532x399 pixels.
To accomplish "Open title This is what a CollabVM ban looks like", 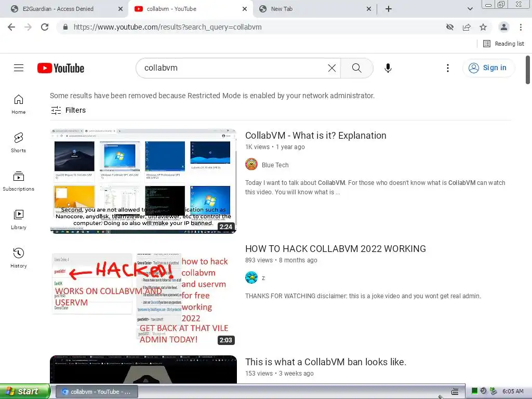I will (326, 362).
